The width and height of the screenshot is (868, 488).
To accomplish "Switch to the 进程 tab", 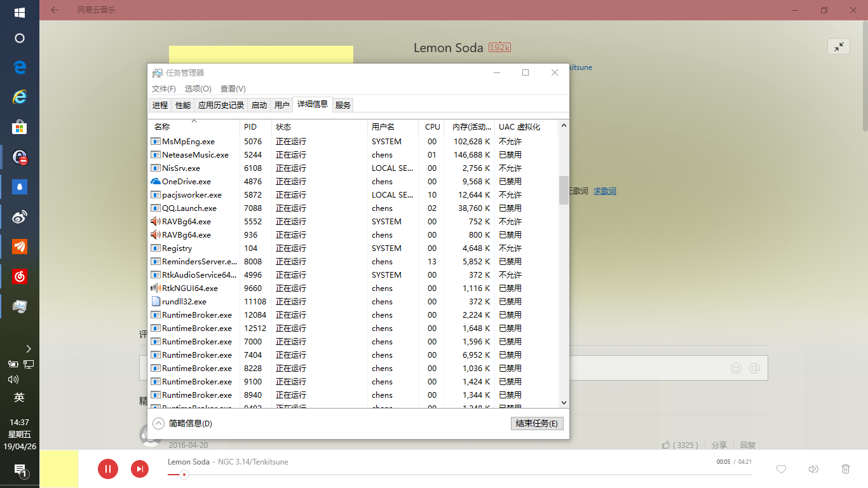I will point(160,105).
